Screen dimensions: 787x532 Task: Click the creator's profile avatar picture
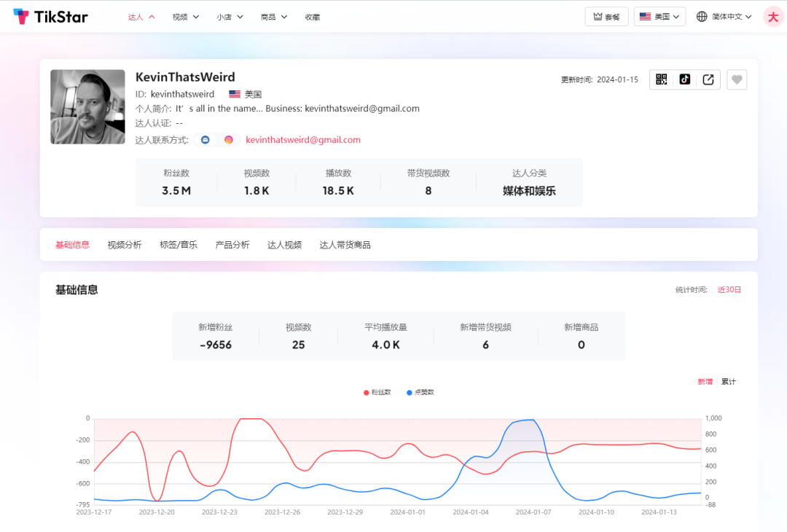point(87,106)
